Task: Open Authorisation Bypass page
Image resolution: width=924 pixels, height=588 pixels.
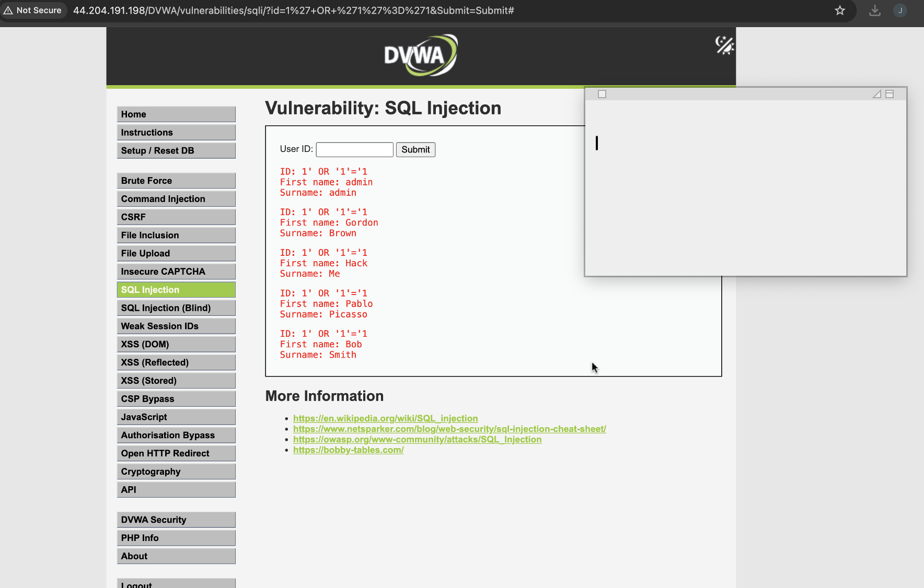Action: [x=176, y=435]
